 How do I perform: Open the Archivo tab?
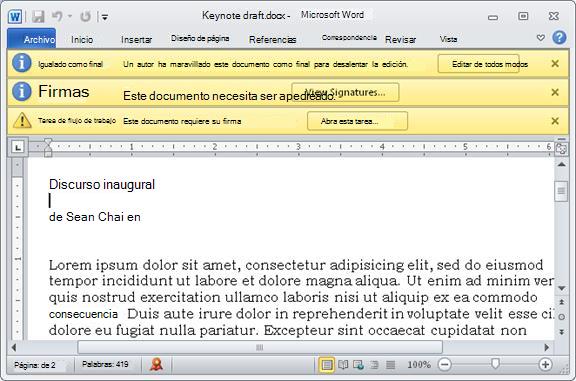click(32, 39)
